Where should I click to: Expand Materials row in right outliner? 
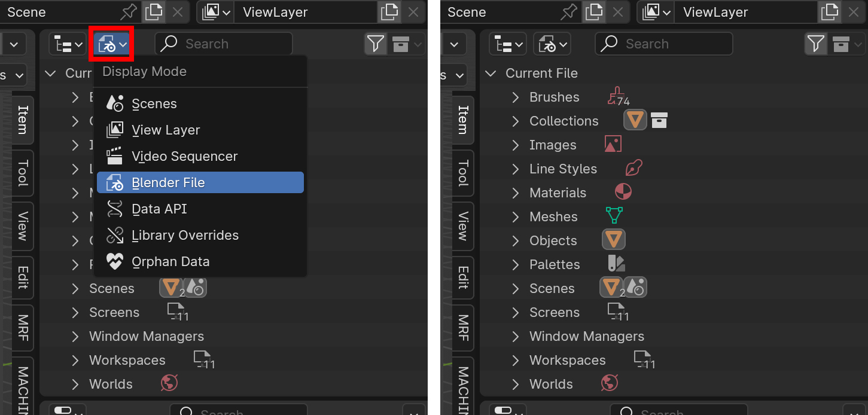[x=516, y=193]
